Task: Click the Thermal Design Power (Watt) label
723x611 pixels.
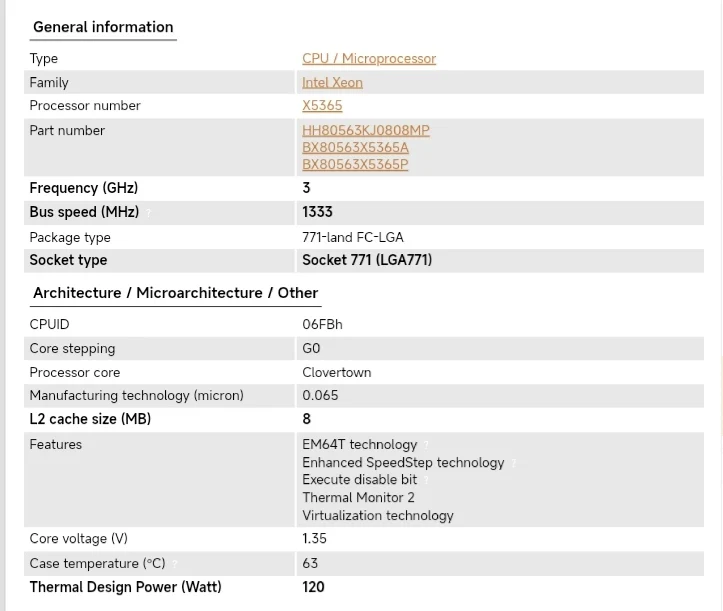Action: (x=126, y=587)
